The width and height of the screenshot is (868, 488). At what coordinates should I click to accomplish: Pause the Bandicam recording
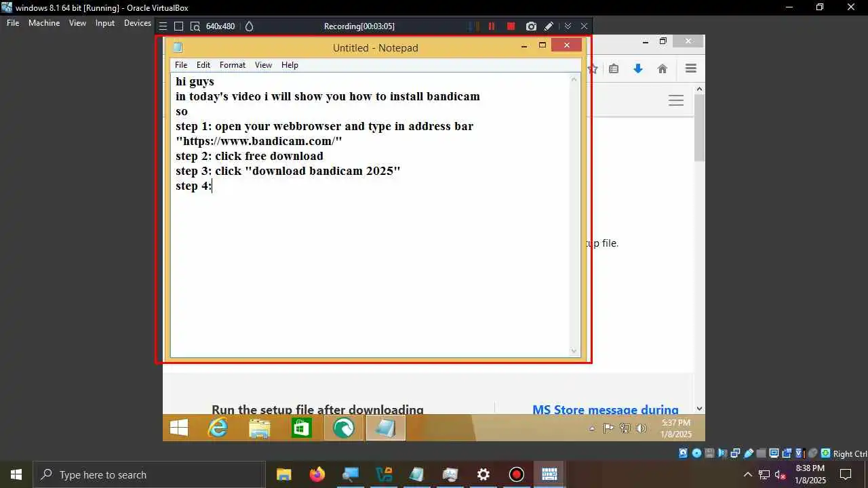pos(492,26)
